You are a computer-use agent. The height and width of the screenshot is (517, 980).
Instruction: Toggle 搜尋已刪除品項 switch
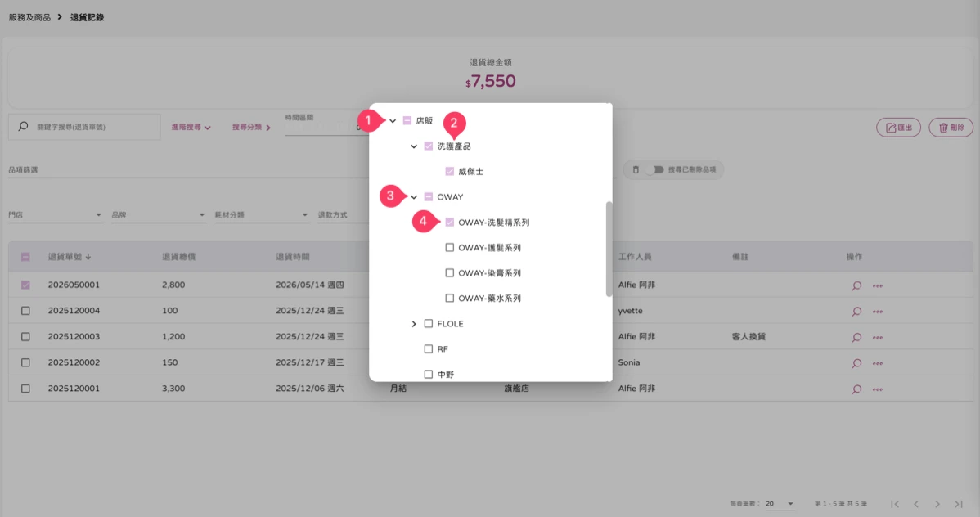654,169
